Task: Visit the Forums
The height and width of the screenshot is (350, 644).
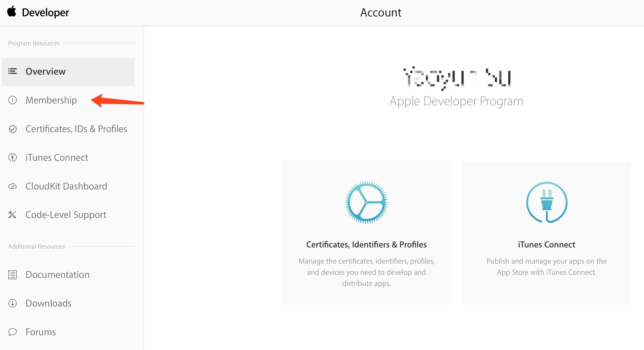Action: point(41,332)
